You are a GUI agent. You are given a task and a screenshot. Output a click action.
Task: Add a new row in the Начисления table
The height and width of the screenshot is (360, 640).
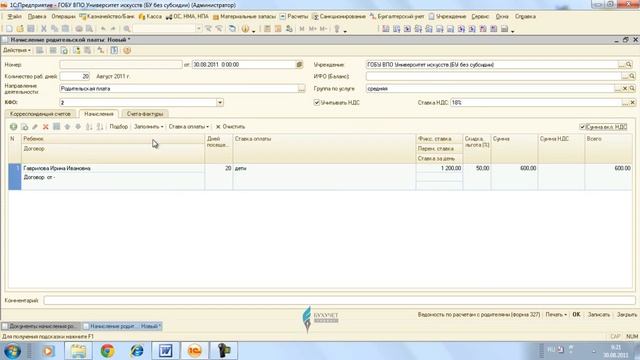pos(13,127)
